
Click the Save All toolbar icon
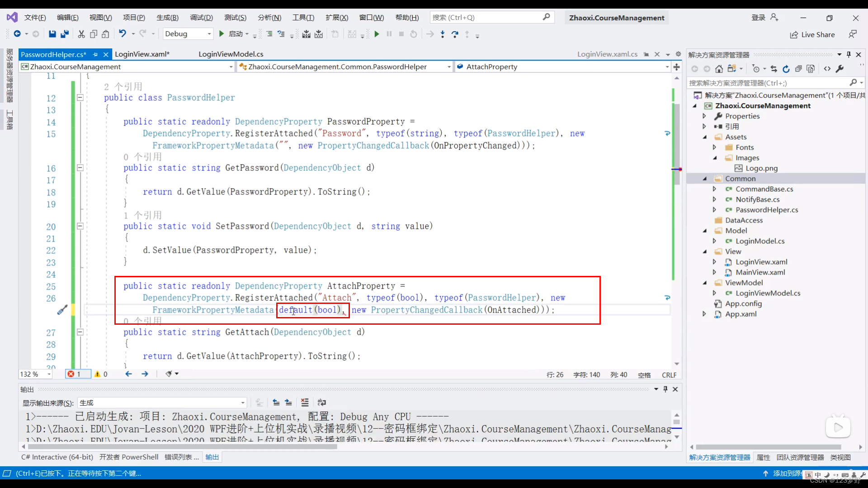[65, 34]
